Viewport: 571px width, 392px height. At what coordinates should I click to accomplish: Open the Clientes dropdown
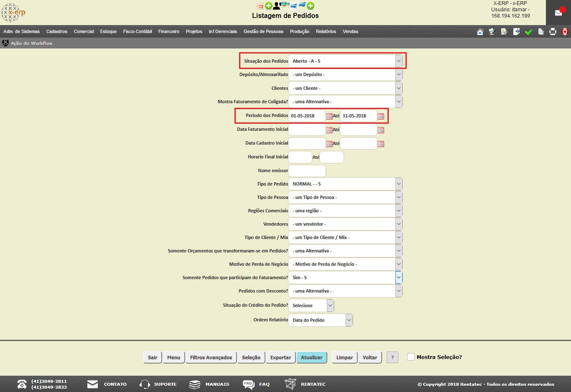(345, 88)
